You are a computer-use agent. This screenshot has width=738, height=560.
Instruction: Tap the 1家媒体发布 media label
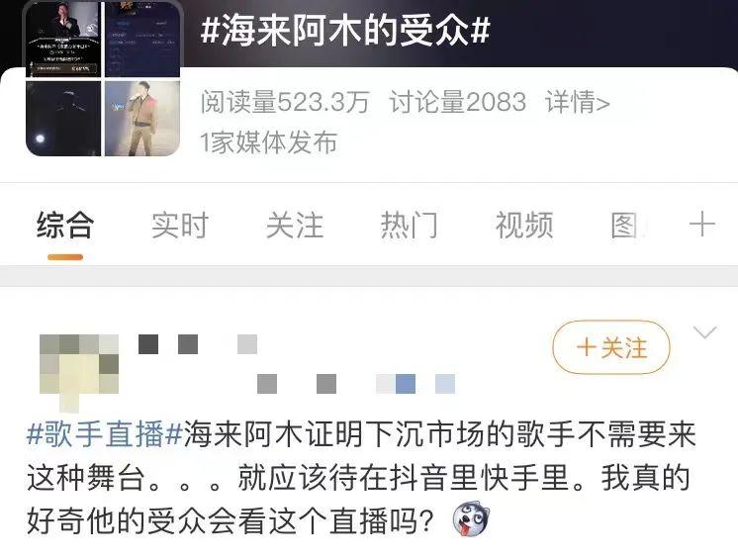(269, 142)
